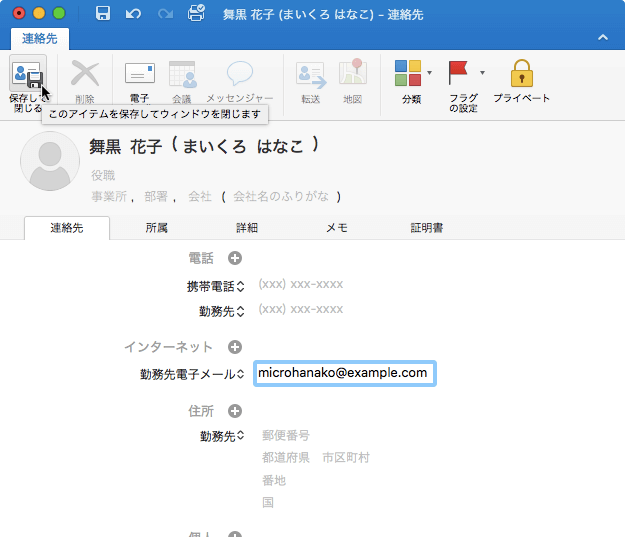Click the Undo arrow in title bar
Screen dimensions: 625x537
click(133, 14)
